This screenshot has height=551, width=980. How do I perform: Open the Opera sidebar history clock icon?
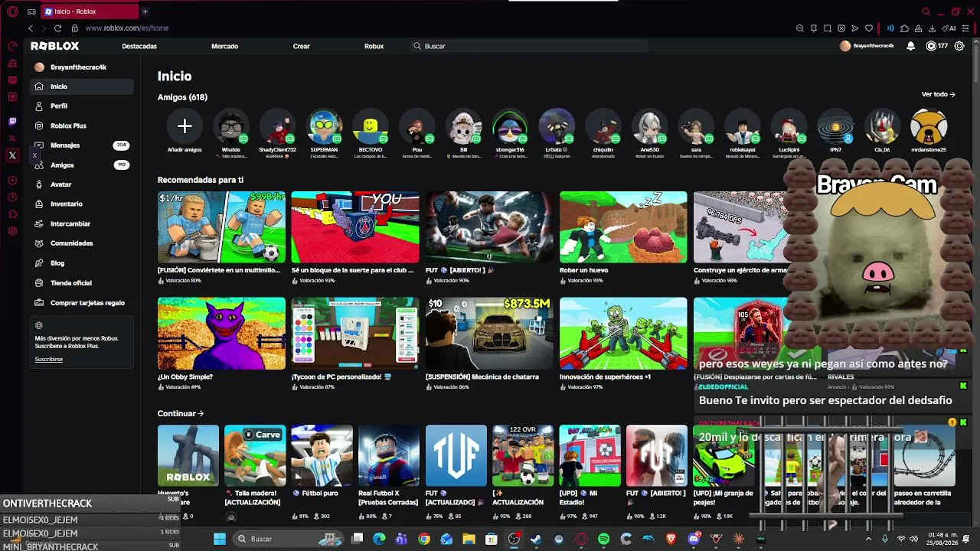12,197
